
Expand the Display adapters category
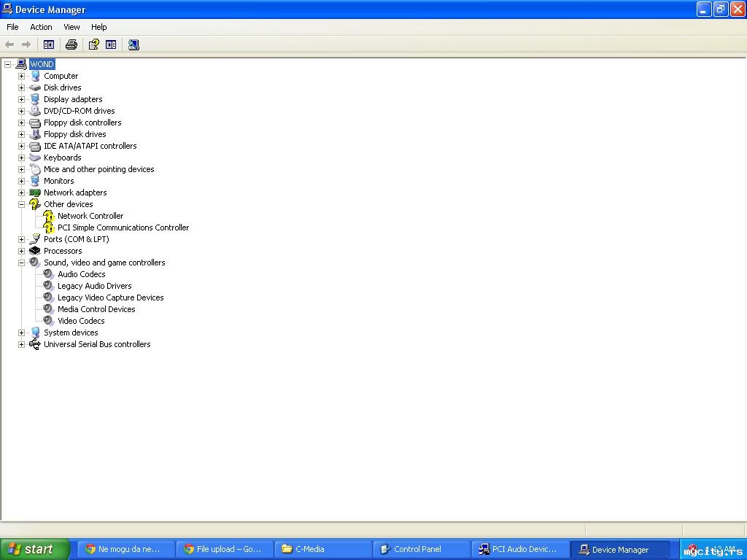[21, 99]
